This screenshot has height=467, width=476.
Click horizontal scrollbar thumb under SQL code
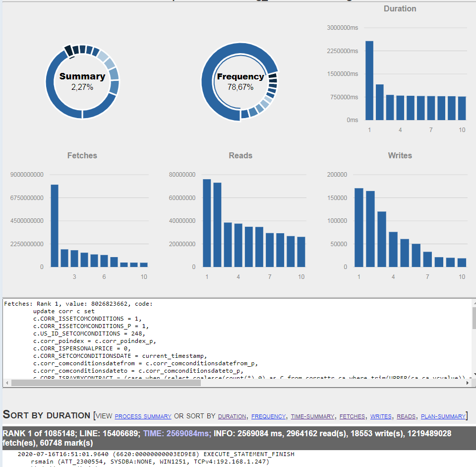[x=104, y=383]
